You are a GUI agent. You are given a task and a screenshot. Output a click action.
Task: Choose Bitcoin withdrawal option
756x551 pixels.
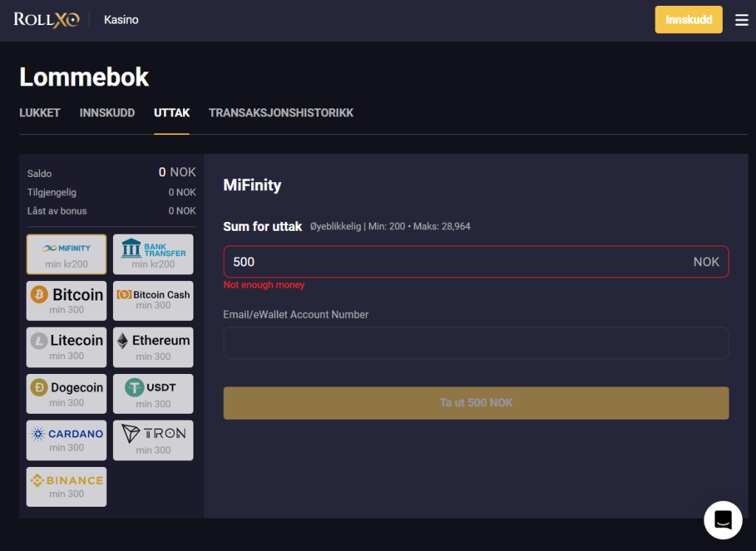(66, 300)
